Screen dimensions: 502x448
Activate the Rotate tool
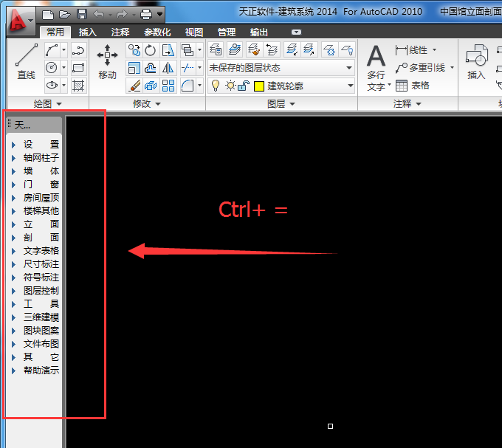150,50
